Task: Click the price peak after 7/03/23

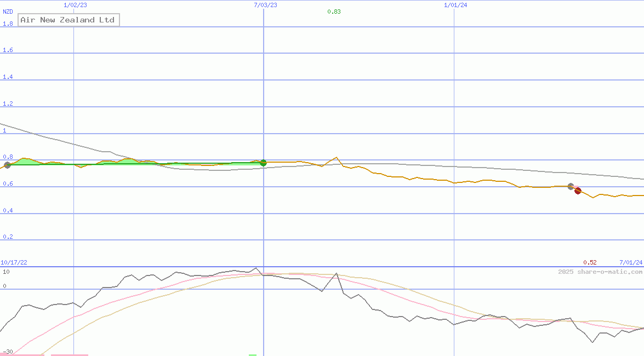Action: click(x=336, y=158)
